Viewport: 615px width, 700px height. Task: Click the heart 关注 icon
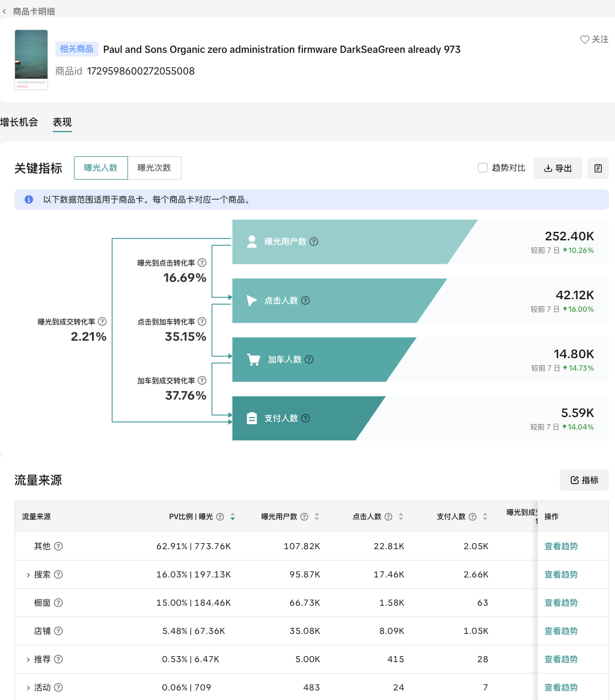pos(584,39)
